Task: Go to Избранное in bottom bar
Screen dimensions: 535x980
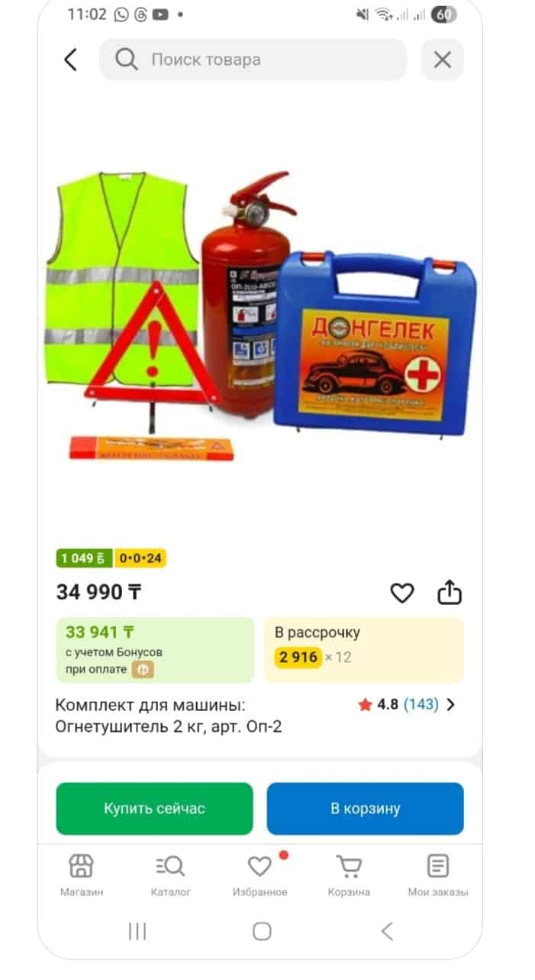Action: tap(259, 875)
